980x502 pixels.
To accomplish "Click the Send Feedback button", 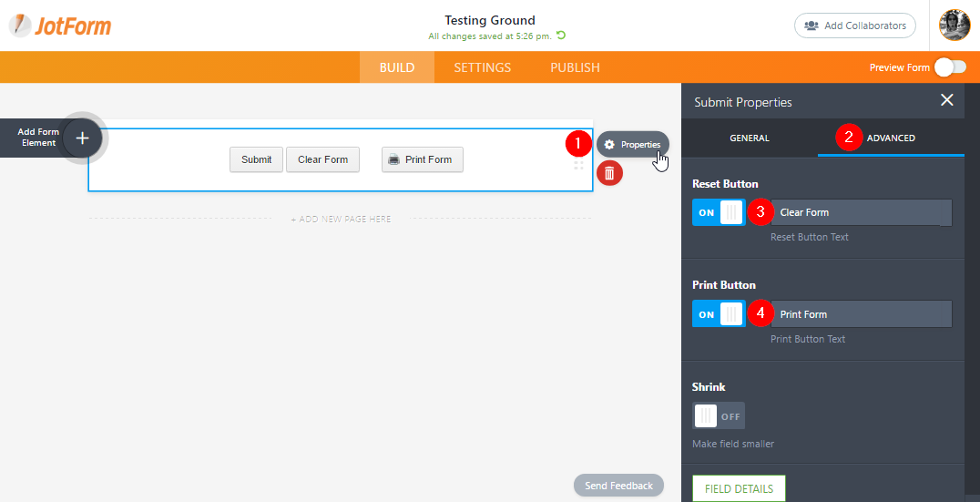I will click(618, 486).
